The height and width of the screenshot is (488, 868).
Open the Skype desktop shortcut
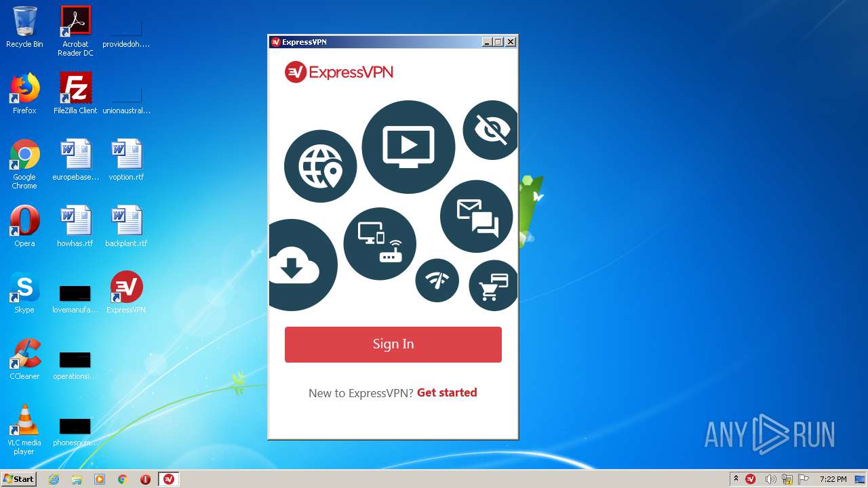click(24, 293)
